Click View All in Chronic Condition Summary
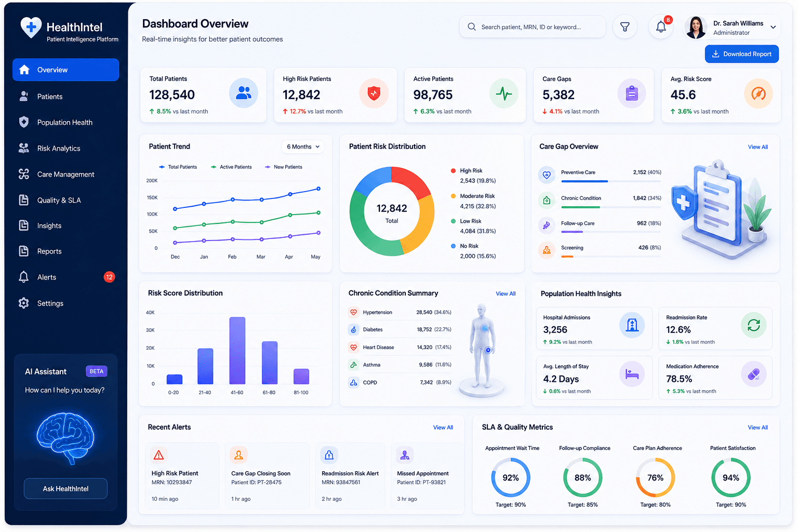 pyautogui.click(x=506, y=294)
